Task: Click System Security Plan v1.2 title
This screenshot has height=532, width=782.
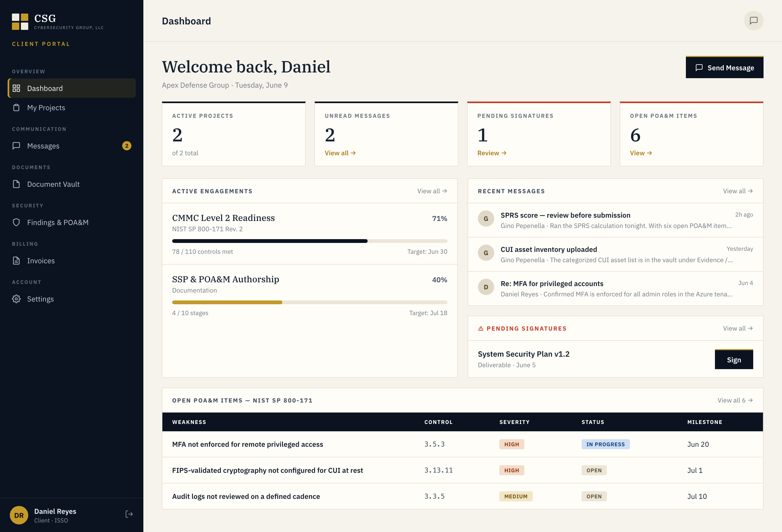Action: (524, 354)
